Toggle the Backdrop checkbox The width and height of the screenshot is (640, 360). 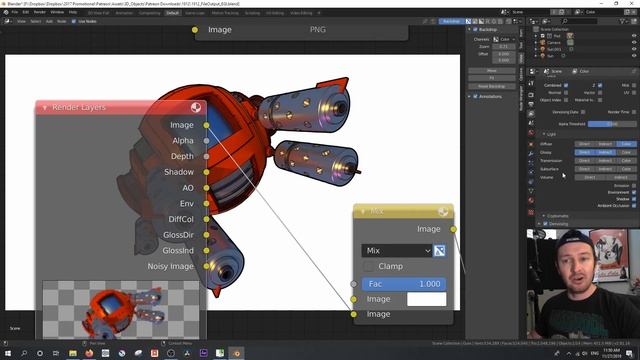coord(475,29)
